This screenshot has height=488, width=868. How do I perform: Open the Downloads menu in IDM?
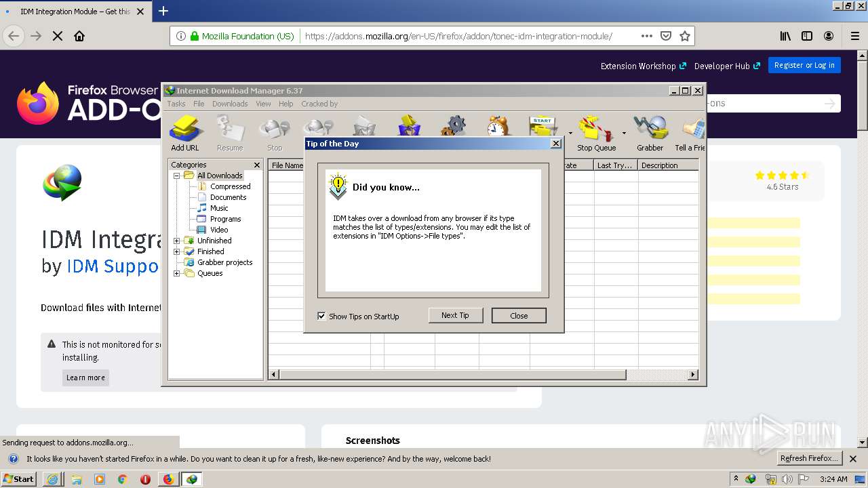pos(230,104)
